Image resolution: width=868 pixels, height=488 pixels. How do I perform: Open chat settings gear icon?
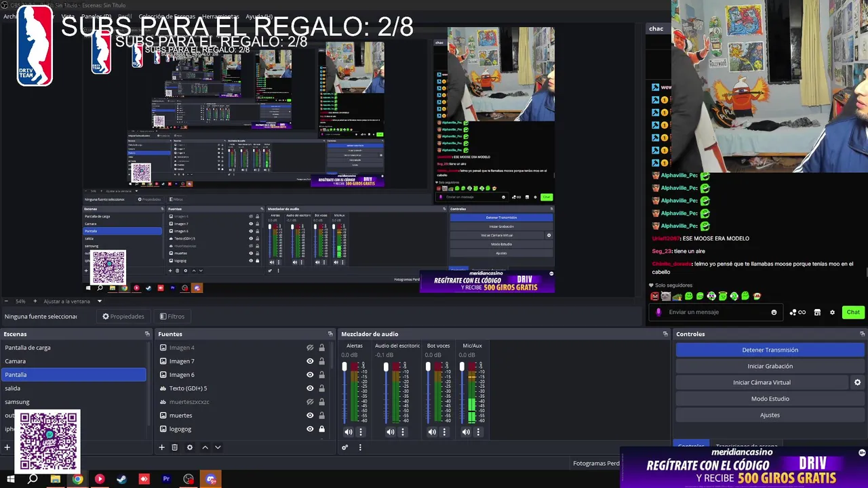pos(832,312)
